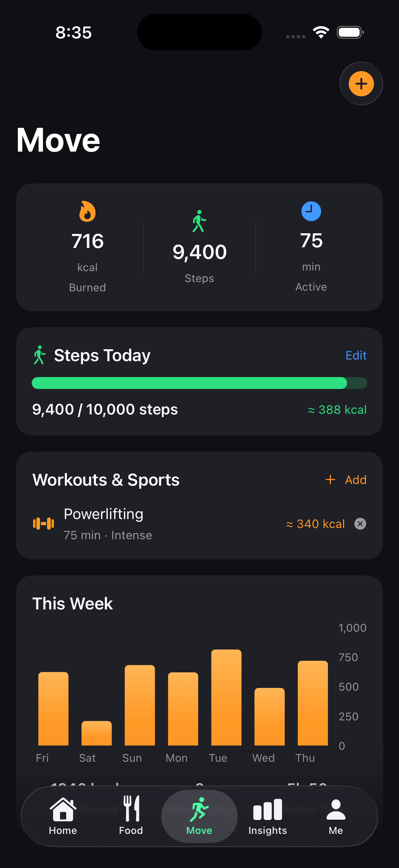The image size is (399, 868).
Task: Open the Insights tab
Action: pyautogui.click(x=268, y=816)
